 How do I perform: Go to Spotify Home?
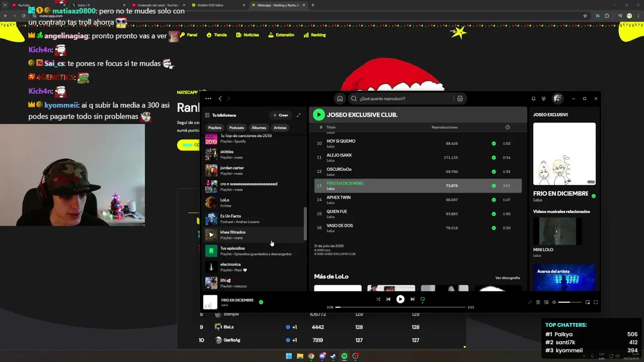[x=340, y=99]
